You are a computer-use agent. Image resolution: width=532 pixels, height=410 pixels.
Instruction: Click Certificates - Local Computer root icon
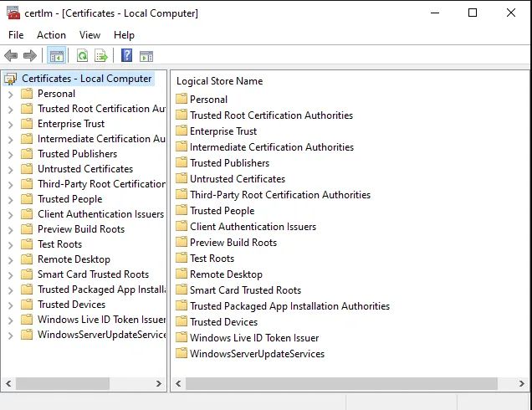point(11,79)
